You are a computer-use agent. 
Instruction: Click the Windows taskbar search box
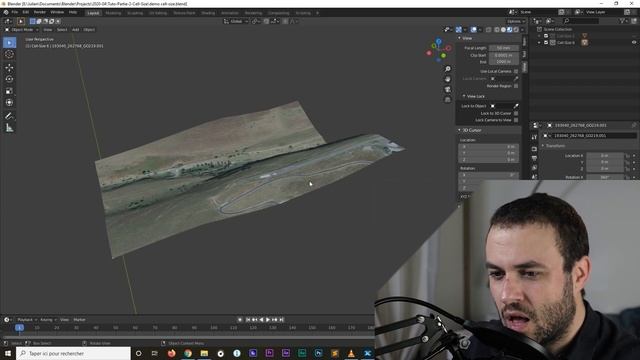73,353
